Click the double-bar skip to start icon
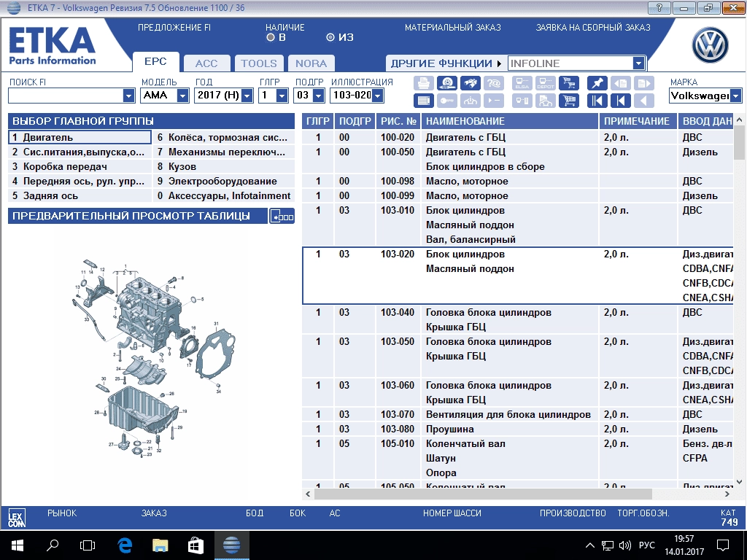 click(597, 101)
